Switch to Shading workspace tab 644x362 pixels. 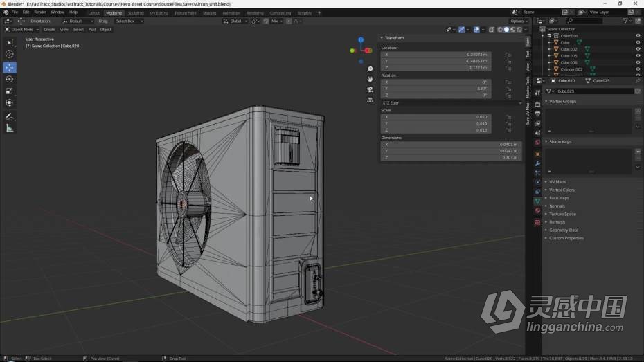coord(209,13)
